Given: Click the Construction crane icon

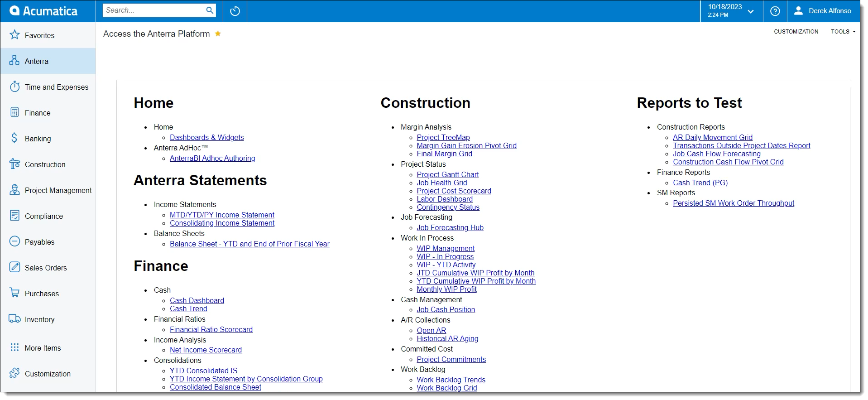Looking at the screenshot, I should point(14,164).
